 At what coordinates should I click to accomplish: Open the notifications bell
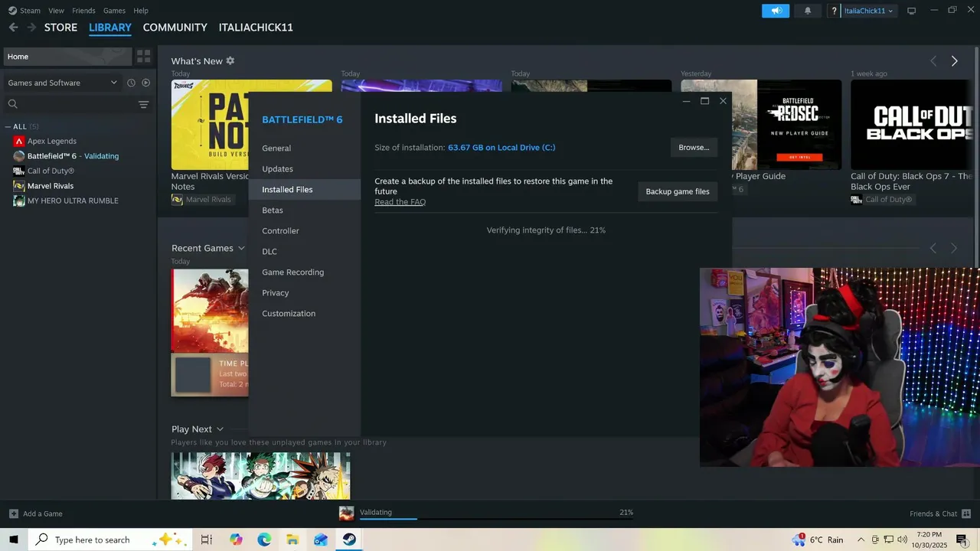tap(807, 11)
